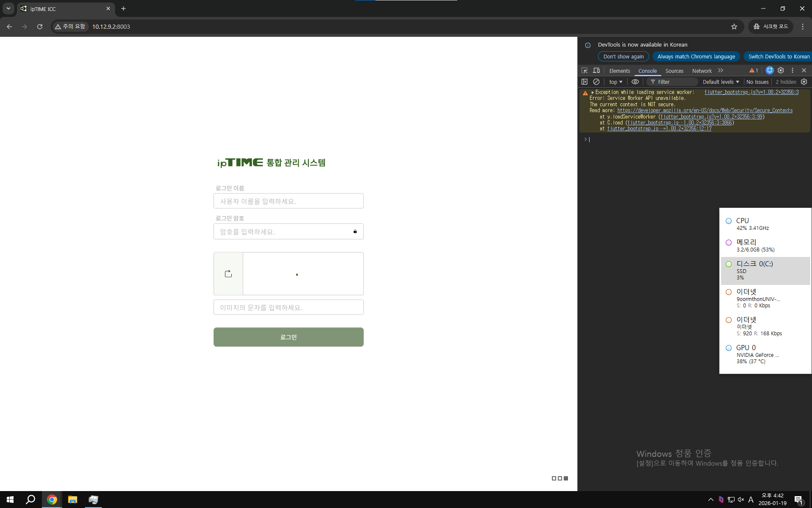Switch to the Console tab
The width and height of the screenshot is (812, 508).
647,71
